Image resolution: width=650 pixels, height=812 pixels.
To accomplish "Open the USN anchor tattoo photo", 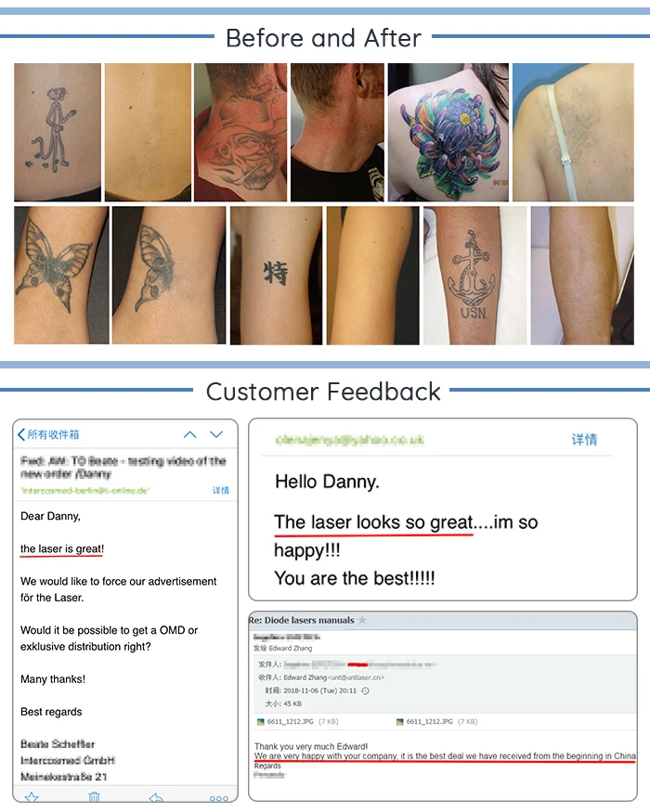I will (x=474, y=276).
